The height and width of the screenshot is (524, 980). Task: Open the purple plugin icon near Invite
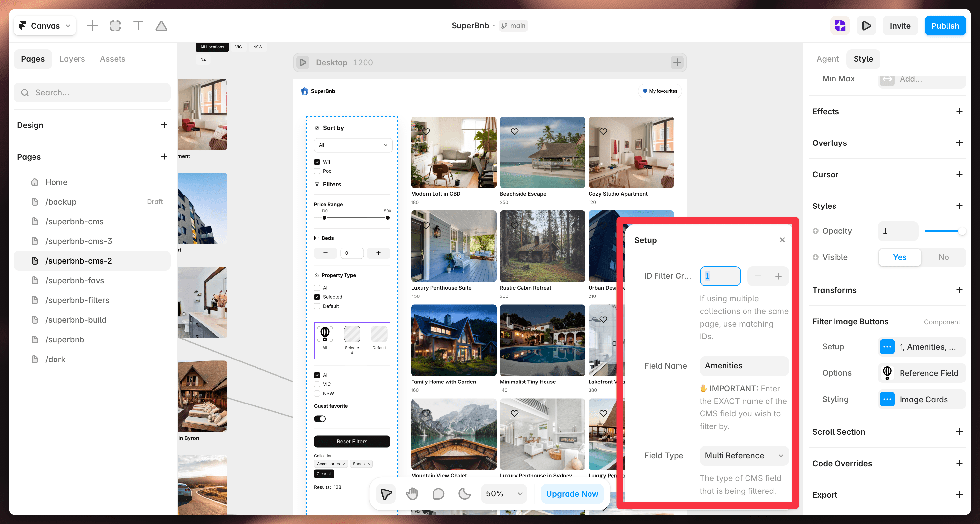[x=840, y=26]
